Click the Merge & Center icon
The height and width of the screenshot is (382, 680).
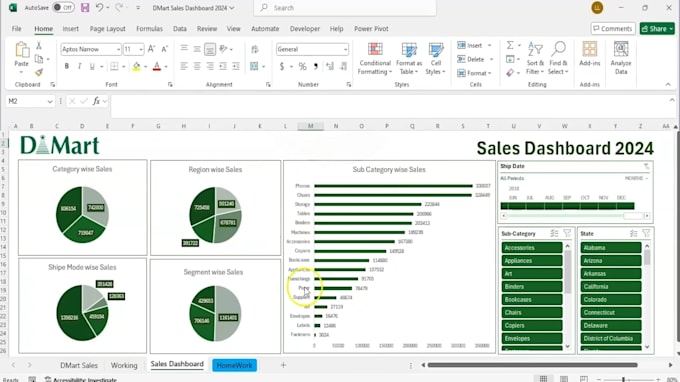coord(254,66)
